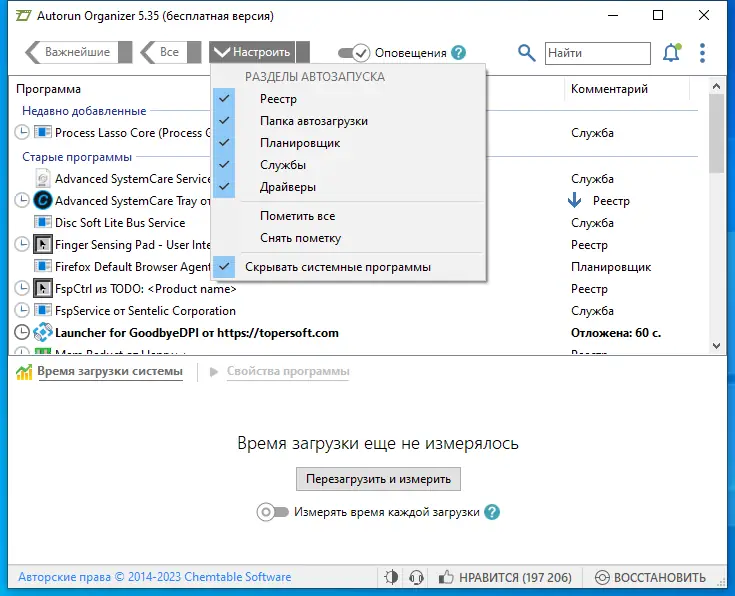Open the three-dot more options menu
This screenshot has width=735, height=596.
(x=702, y=53)
